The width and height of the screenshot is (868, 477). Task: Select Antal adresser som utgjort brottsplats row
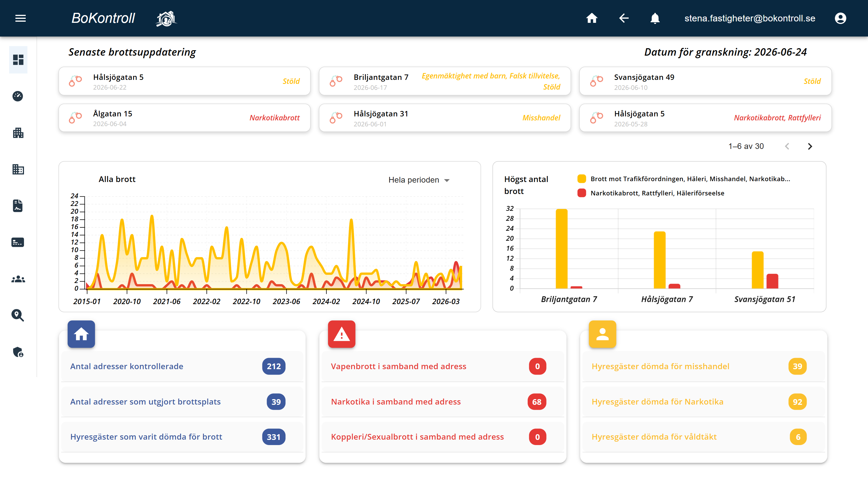coord(182,402)
